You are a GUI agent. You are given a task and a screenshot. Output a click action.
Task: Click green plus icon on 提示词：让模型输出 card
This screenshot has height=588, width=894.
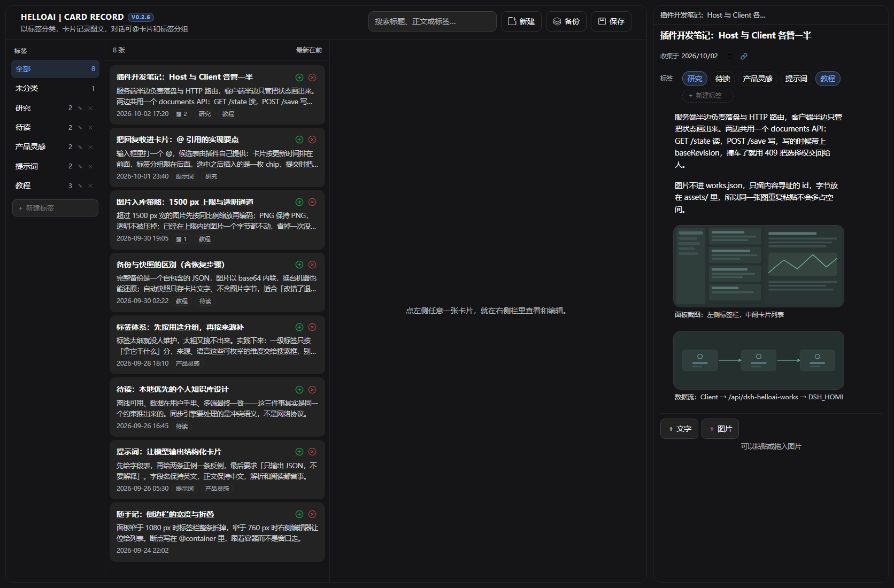(x=299, y=452)
